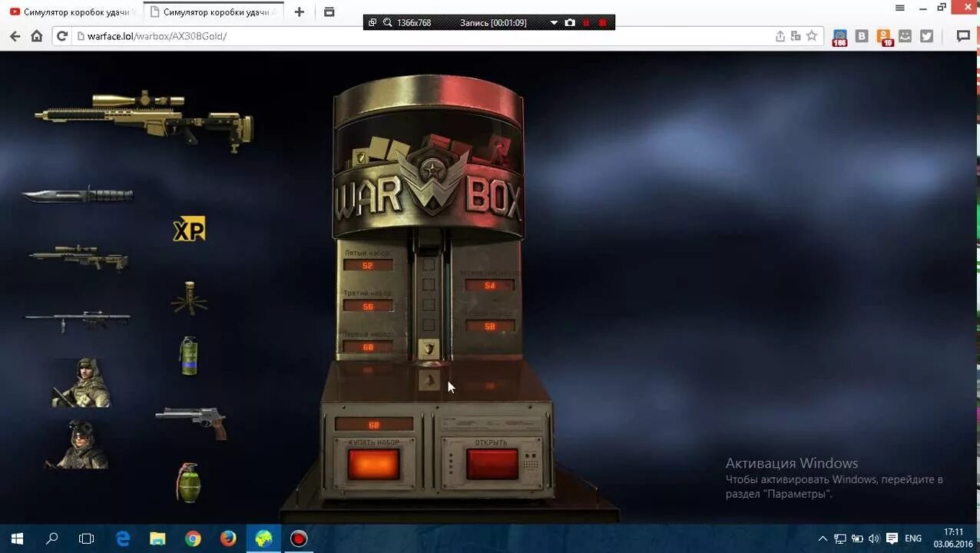Select the combat knife prize image

coord(78,195)
